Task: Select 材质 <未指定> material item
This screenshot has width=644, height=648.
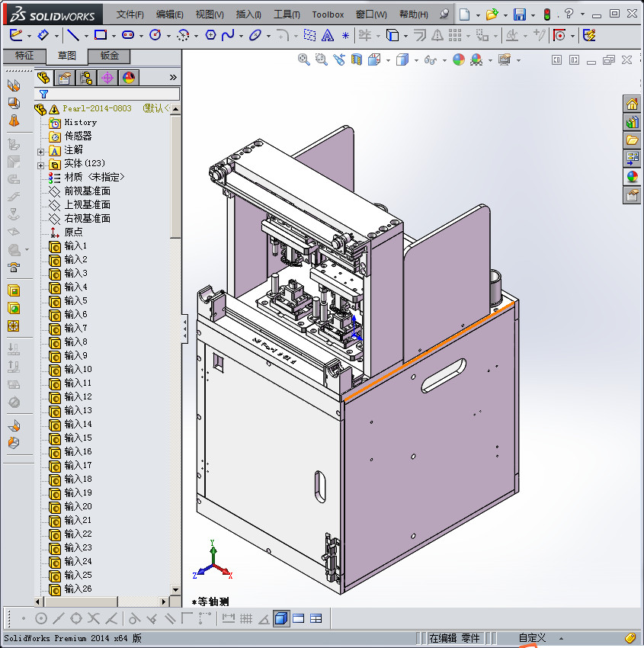Action: coord(95,178)
